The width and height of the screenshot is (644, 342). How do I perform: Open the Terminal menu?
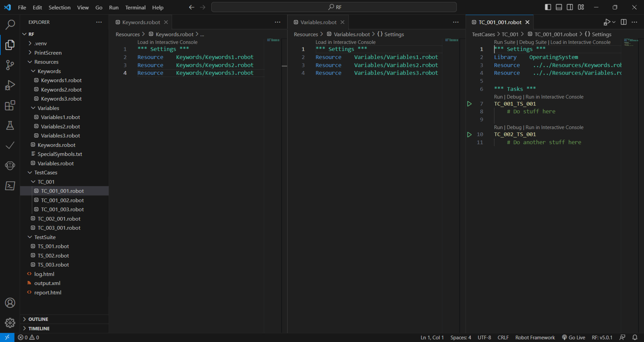click(135, 7)
